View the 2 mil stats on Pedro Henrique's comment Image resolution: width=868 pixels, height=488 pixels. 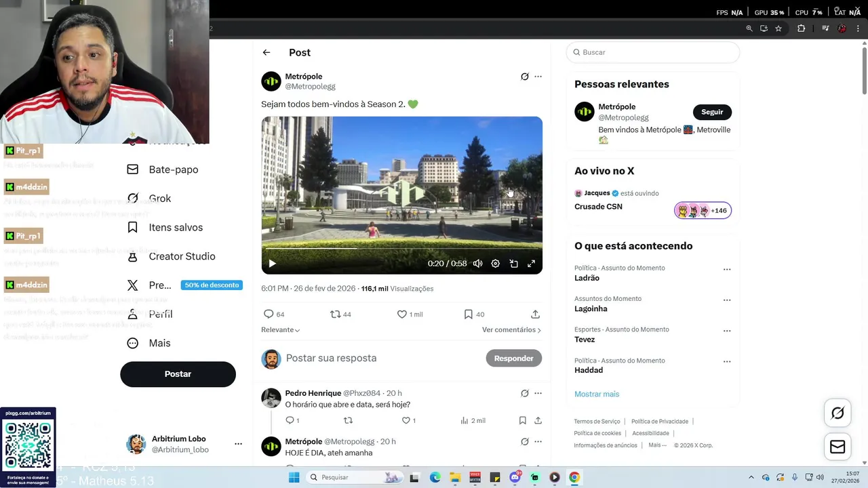(x=473, y=421)
